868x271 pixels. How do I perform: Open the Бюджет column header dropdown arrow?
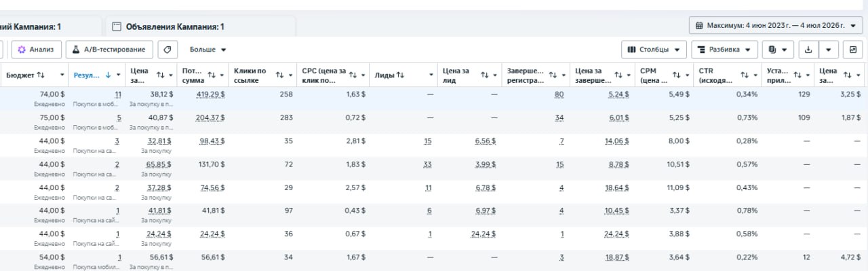tap(62, 75)
